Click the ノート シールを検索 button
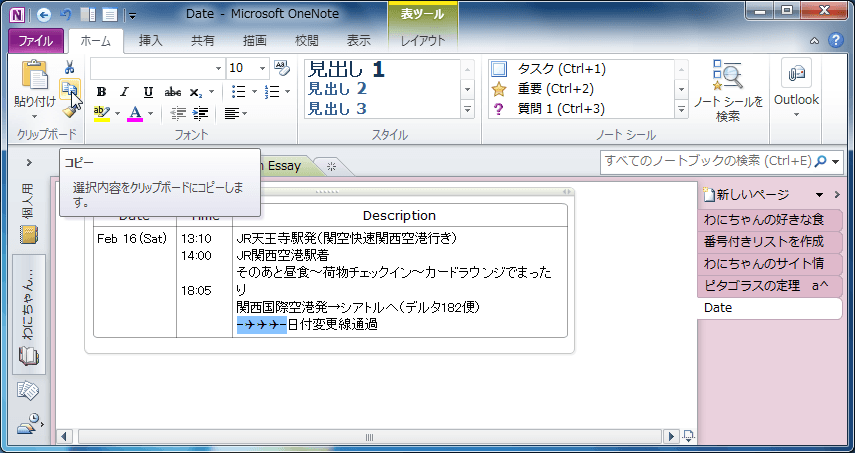855x453 pixels. [727, 91]
